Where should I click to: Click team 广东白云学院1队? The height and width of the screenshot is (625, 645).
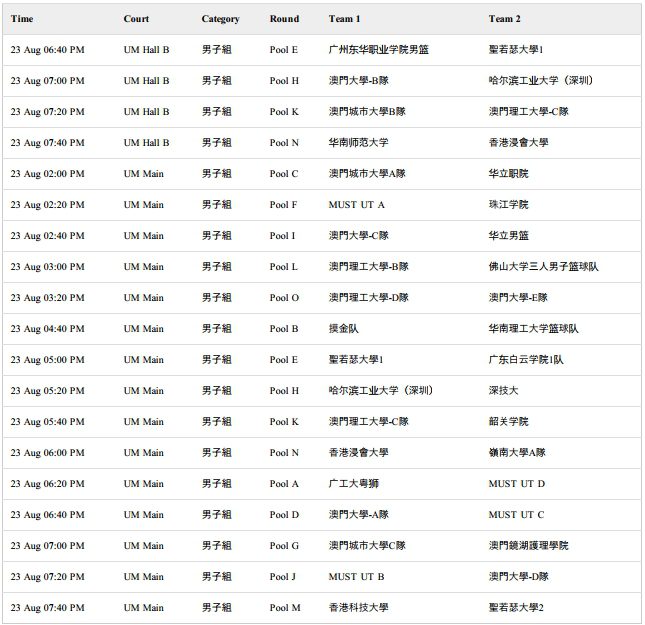point(526,360)
